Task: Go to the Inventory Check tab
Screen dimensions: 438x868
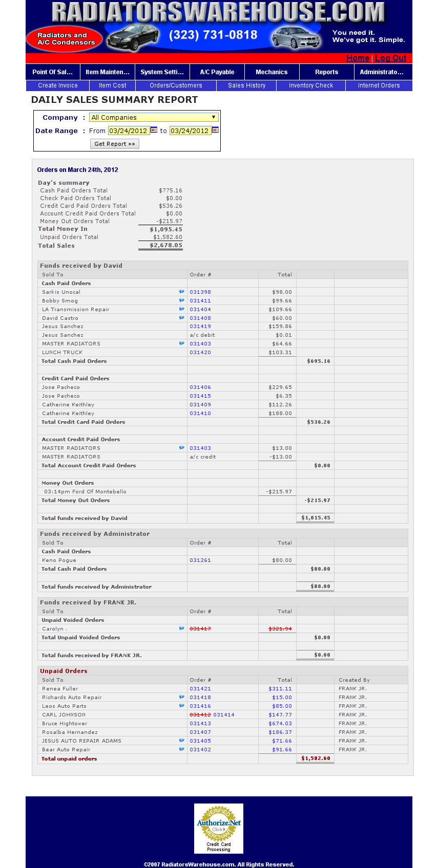Action: click(311, 85)
